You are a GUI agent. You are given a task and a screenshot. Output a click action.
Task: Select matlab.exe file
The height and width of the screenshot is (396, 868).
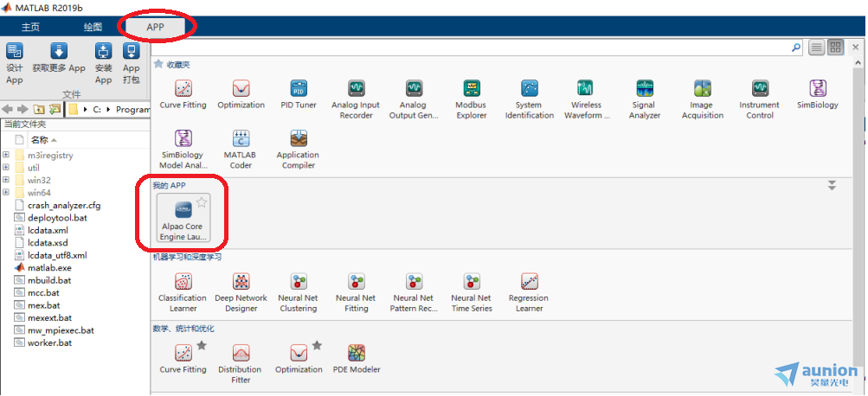pos(49,268)
